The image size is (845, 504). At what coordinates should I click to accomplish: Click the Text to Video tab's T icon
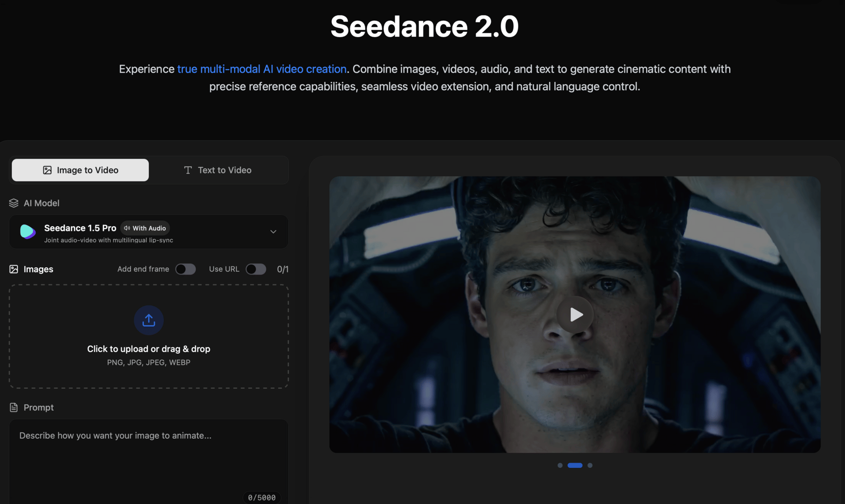click(188, 170)
